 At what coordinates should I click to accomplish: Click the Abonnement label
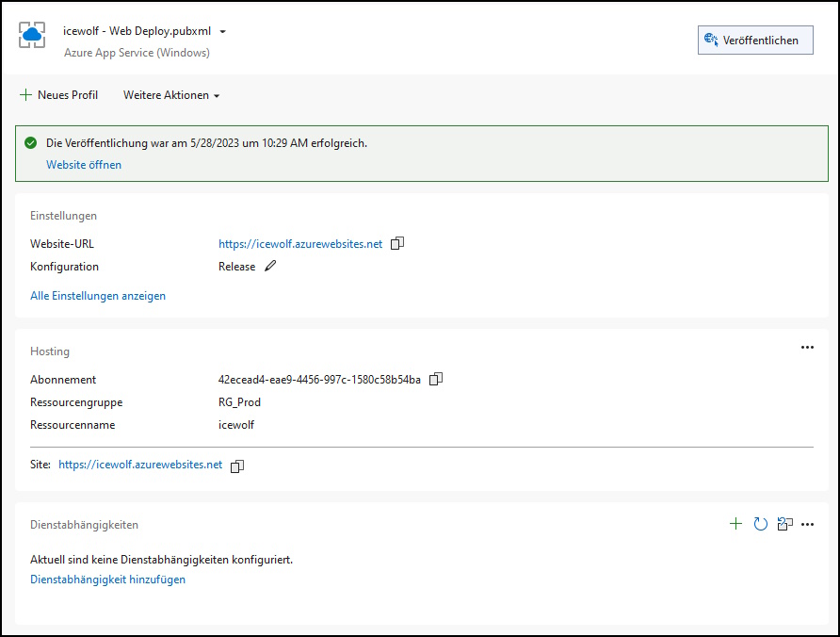point(63,380)
